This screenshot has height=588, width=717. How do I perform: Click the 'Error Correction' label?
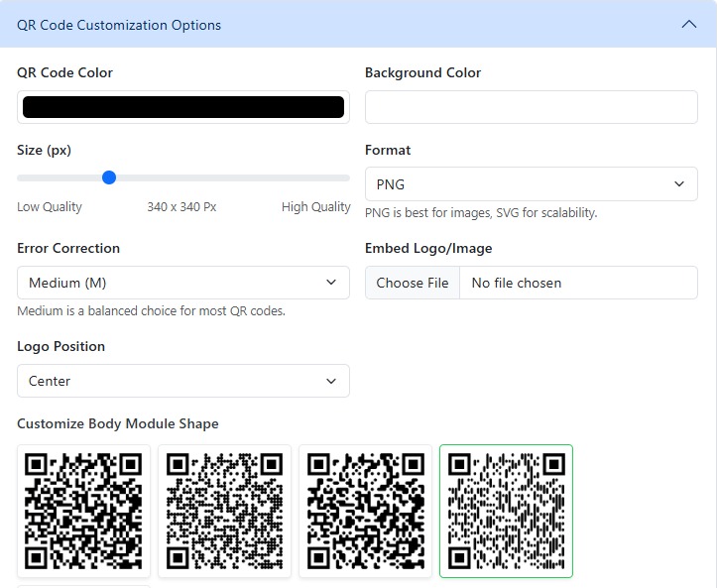click(68, 248)
